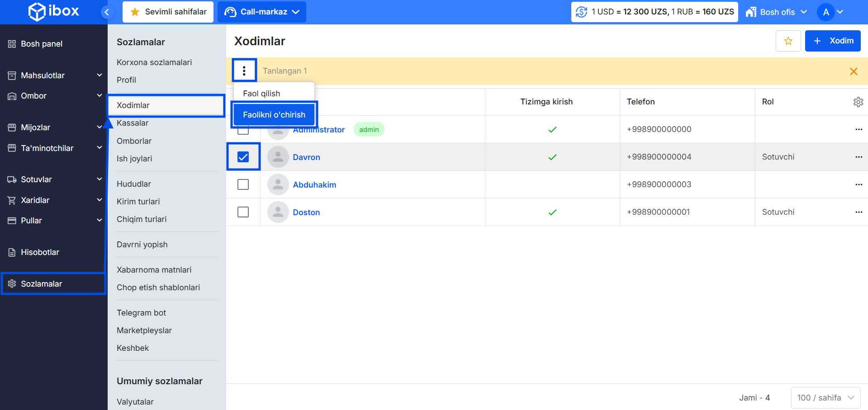Screen dimensions: 868x410
Task: Click the favorite star icon near Xodim
Action: pyautogui.click(x=788, y=41)
